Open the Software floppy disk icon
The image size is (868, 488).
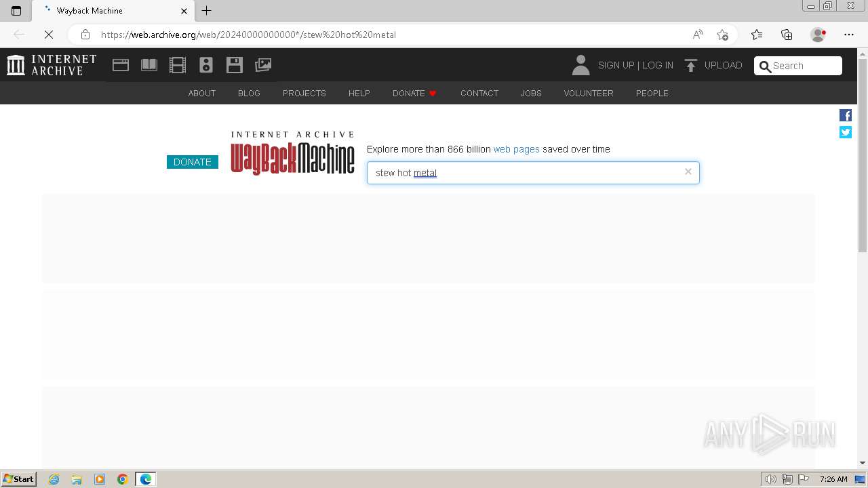coord(235,65)
